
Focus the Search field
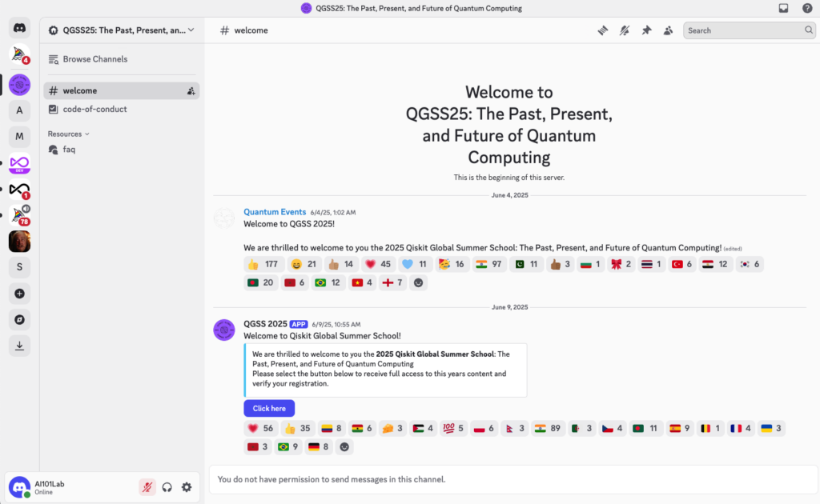coord(749,30)
